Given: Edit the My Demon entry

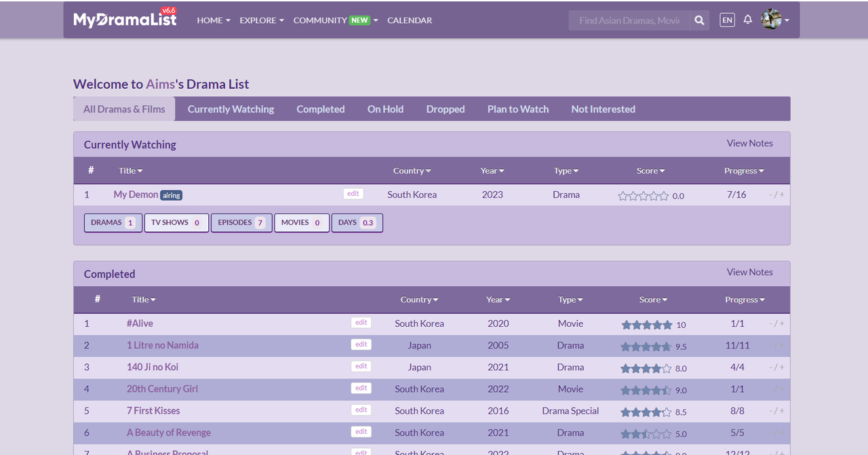Looking at the screenshot, I should click(353, 194).
